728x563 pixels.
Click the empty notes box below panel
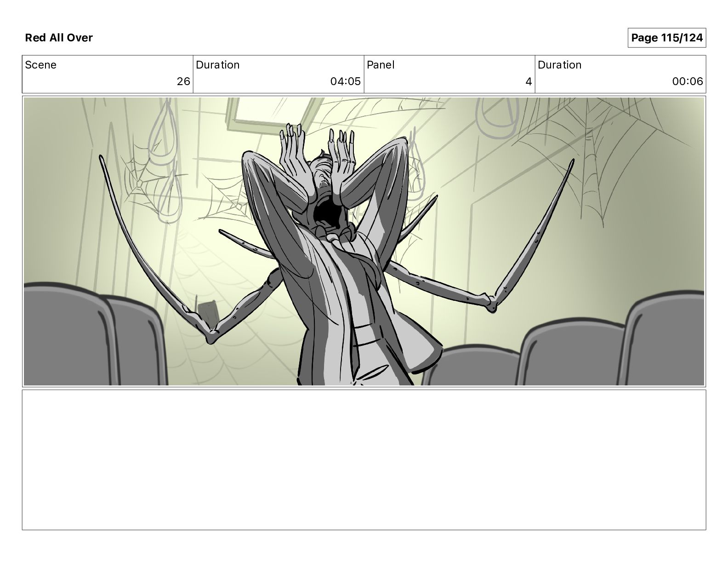[x=364, y=460]
